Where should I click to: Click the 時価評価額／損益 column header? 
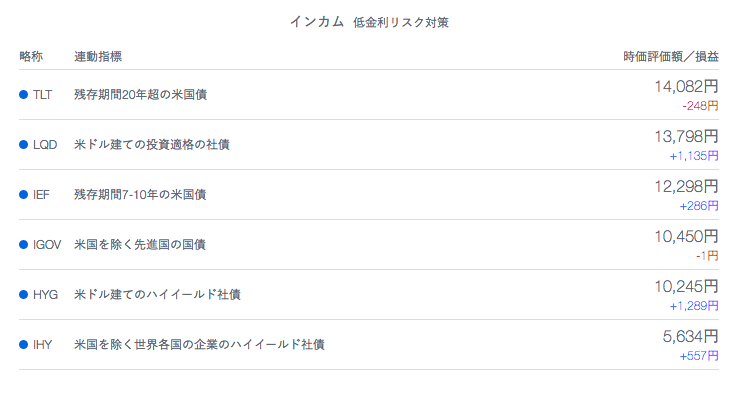click(671, 57)
